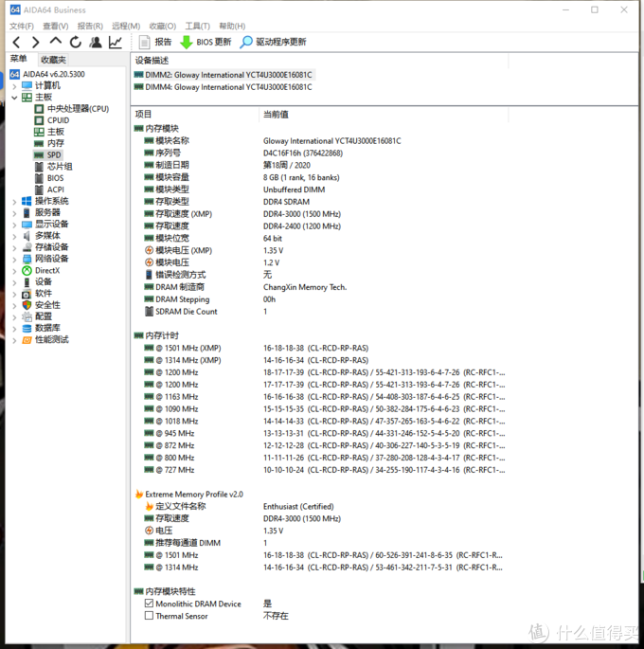This screenshot has width=644, height=649.
Task: Open the 工具(T) menu
Action: [197, 26]
